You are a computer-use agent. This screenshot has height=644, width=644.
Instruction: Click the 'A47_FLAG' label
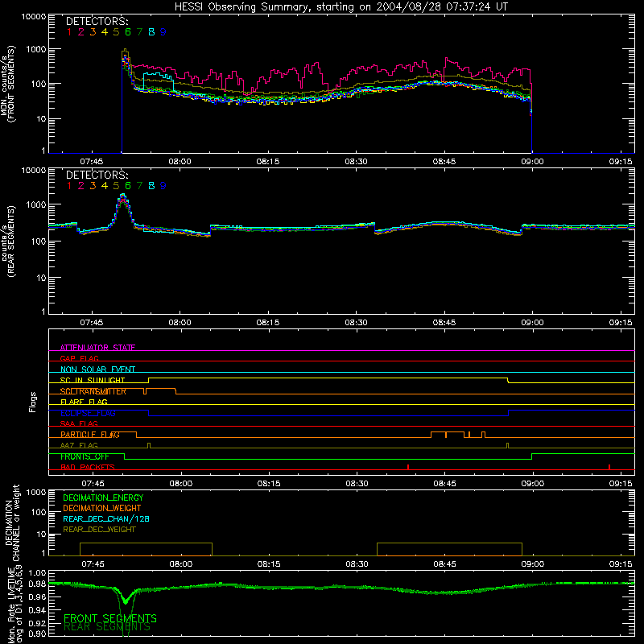pos(79,445)
